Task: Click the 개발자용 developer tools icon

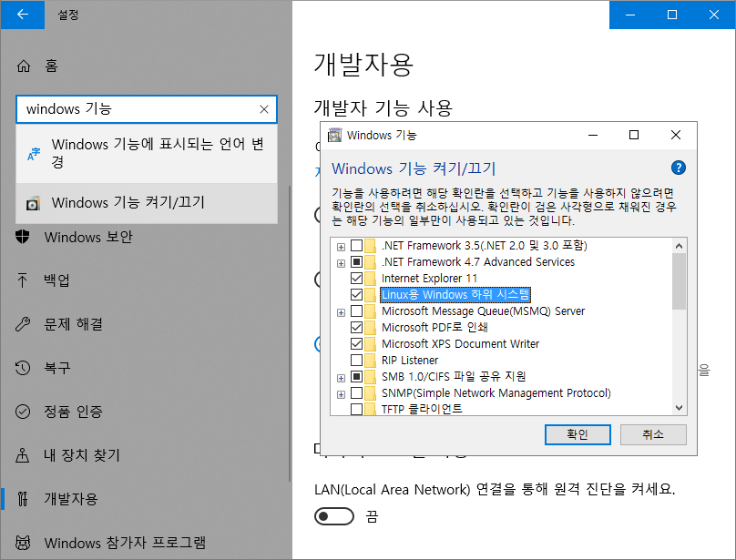Action: [23, 498]
